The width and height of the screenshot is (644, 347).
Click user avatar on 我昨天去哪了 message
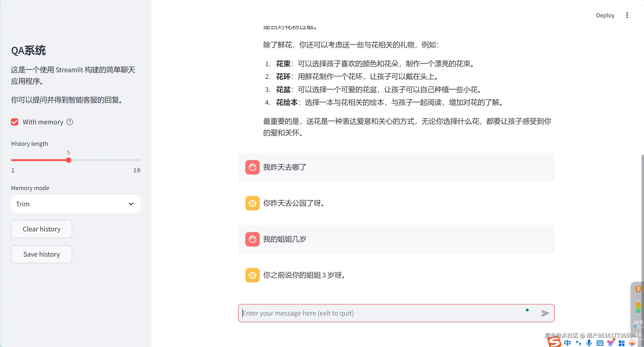click(x=252, y=167)
